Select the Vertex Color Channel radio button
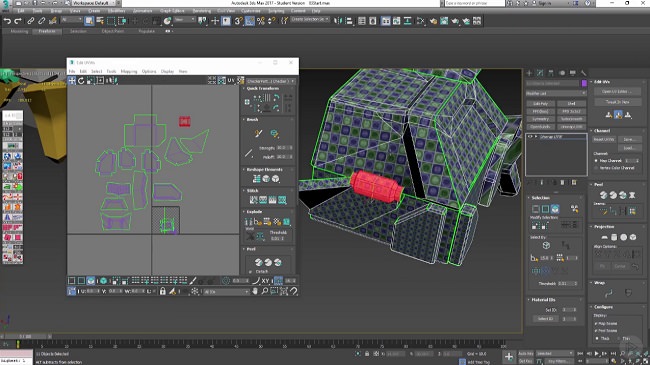This screenshot has height=365, width=650. coord(596,168)
